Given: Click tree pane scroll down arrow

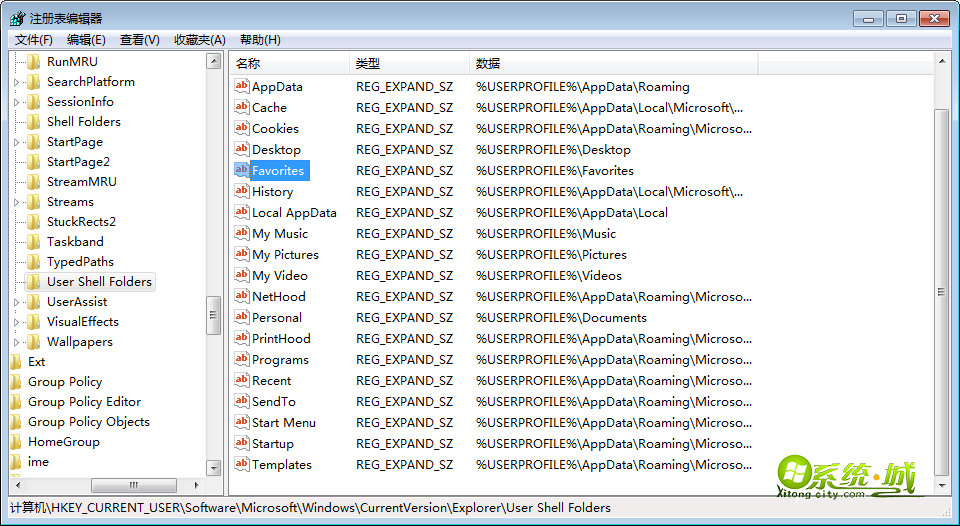Looking at the screenshot, I should point(214,468).
